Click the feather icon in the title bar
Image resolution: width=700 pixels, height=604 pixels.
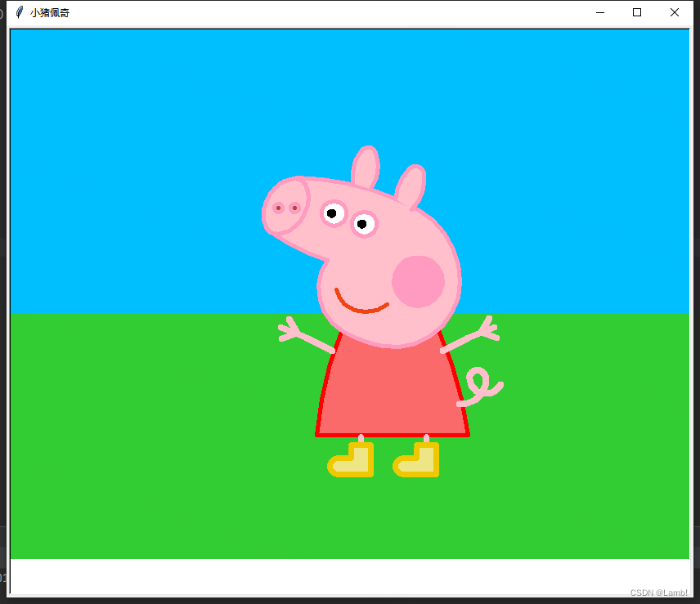[x=19, y=12]
